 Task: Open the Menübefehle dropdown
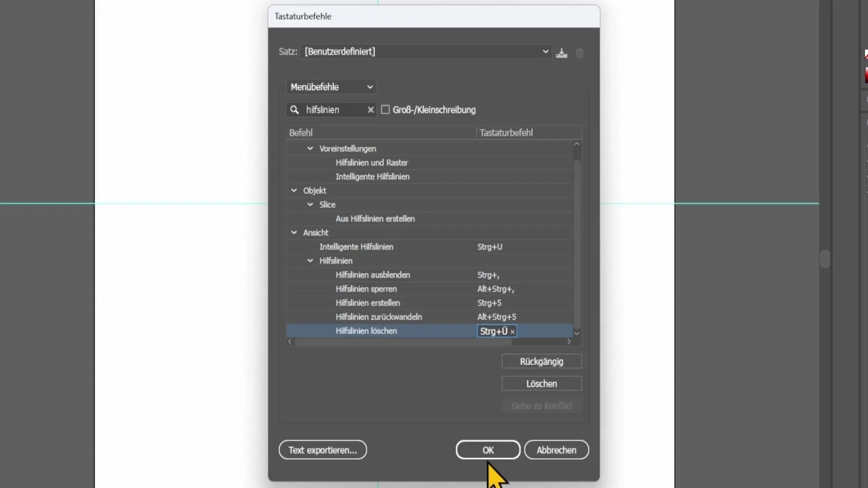[331, 87]
